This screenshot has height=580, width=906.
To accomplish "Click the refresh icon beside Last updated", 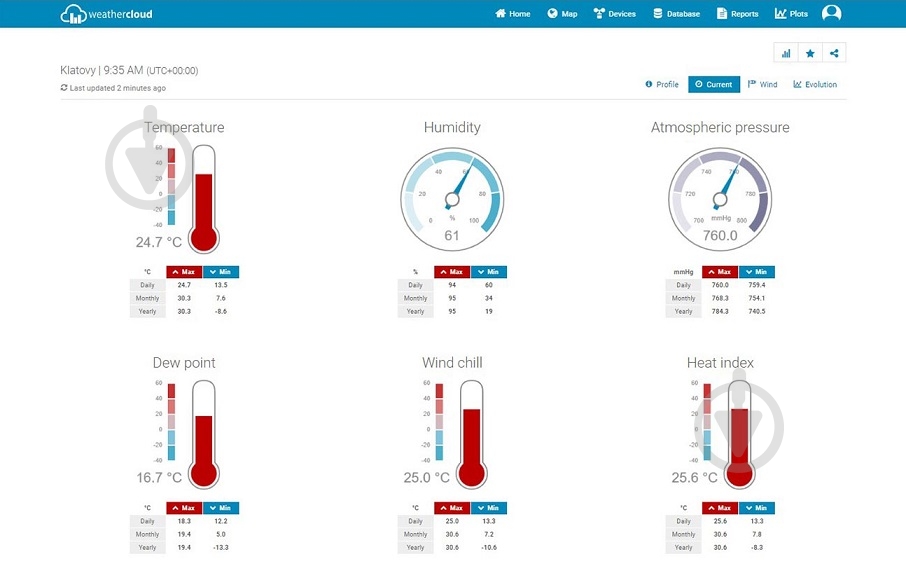I will [64, 88].
